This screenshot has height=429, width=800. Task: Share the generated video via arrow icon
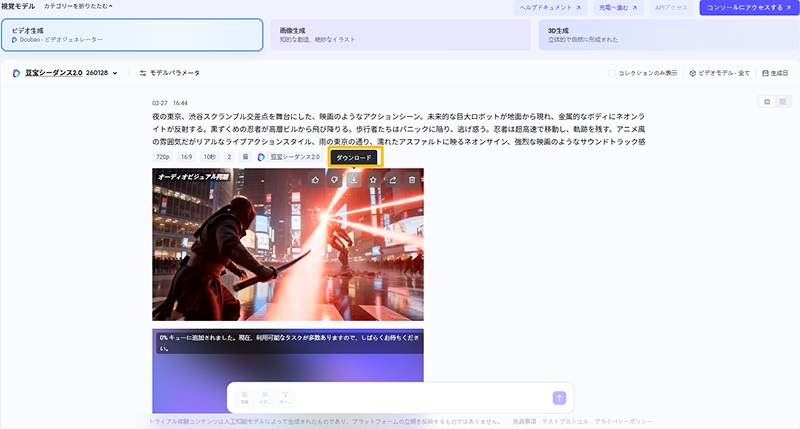393,180
